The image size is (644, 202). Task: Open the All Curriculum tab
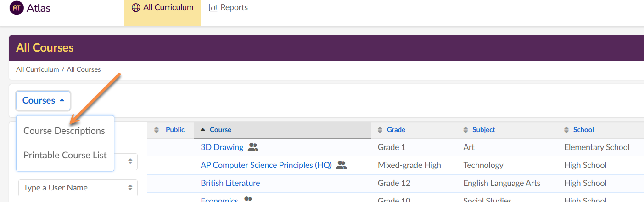click(x=162, y=8)
